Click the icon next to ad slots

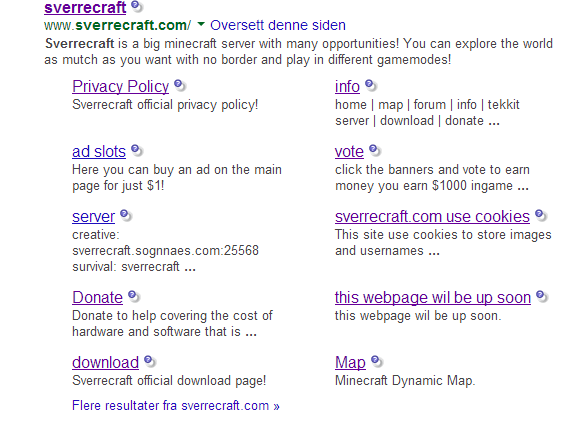(x=137, y=150)
